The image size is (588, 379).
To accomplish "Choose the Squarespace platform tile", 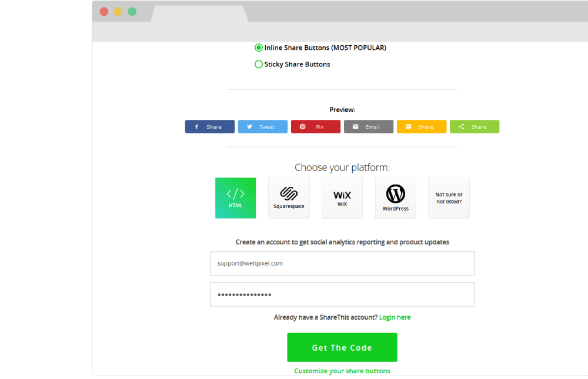I will pyautogui.click(x=289, y=198).
